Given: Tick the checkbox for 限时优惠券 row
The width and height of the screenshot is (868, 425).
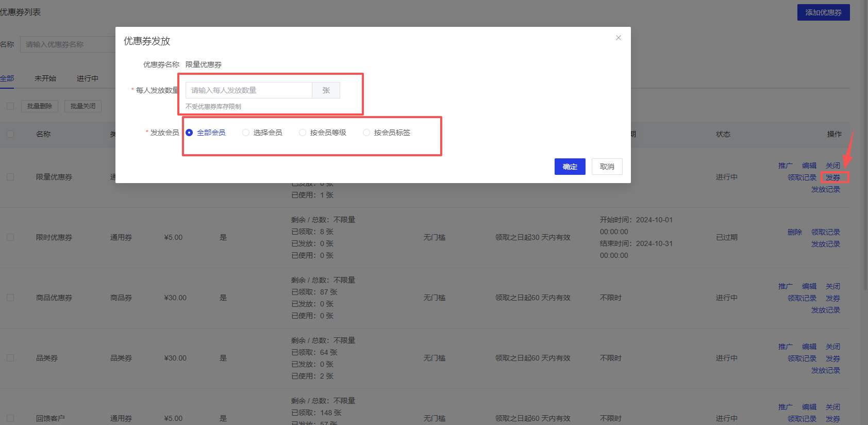Looking at the screenshot, I should pyautogui.click(x=10, y=237).
